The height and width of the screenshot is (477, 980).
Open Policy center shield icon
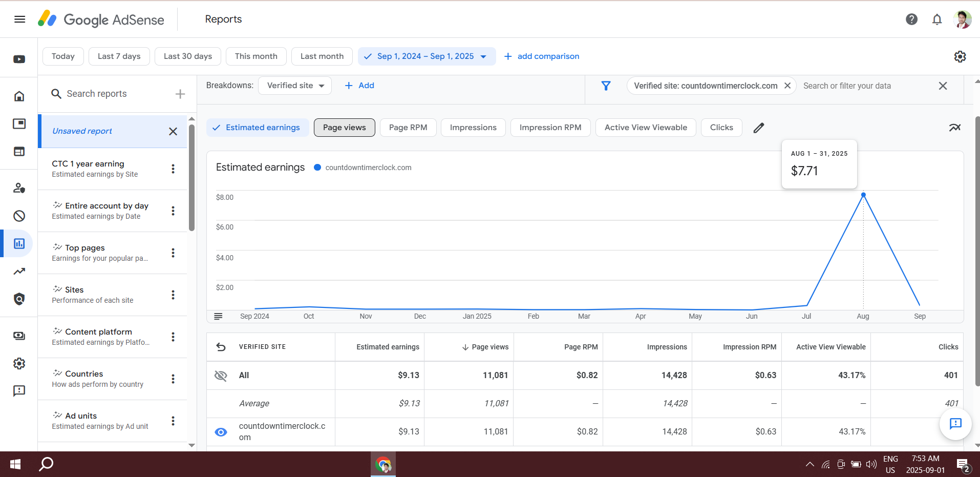19,299
